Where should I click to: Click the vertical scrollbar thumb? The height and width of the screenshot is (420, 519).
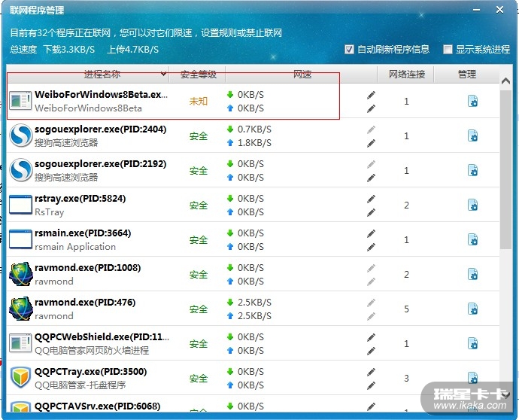click(505, 169)
